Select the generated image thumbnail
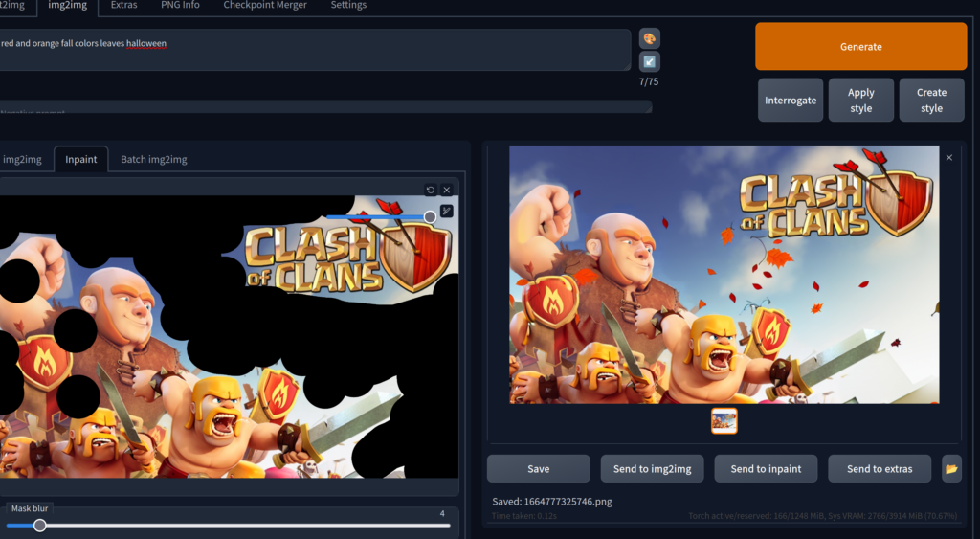Image resolution: width=980 pixels, height=539 pixels. [x=724, y=421]
